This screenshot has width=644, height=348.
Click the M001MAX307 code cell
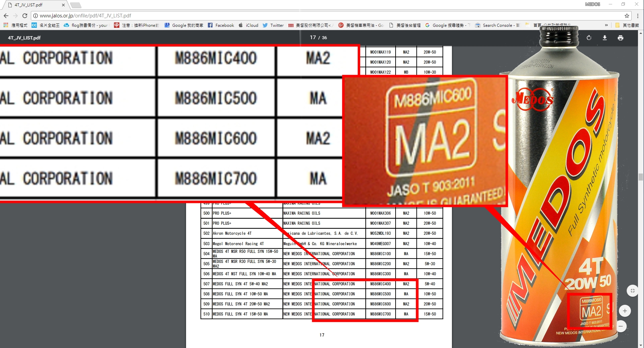coord(380,223)
